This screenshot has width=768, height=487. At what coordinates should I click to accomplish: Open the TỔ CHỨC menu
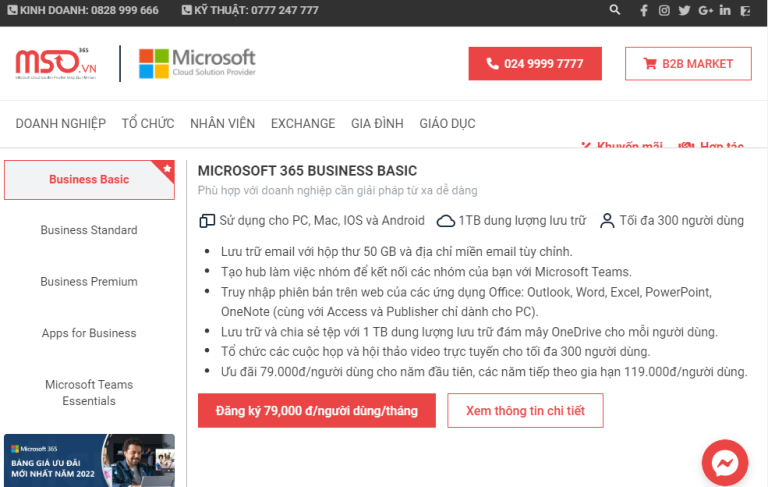click(148, 123)
